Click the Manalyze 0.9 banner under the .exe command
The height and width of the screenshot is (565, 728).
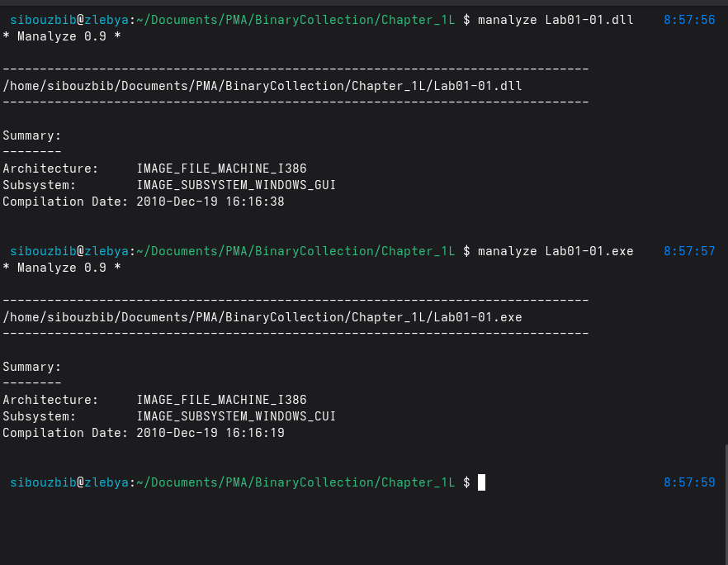point(62,268)
